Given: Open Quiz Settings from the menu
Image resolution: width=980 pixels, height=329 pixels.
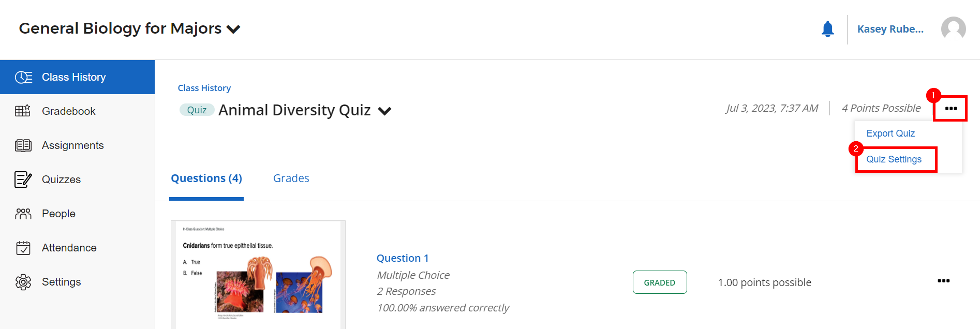Looking at the screenshot, I should 895,159.
